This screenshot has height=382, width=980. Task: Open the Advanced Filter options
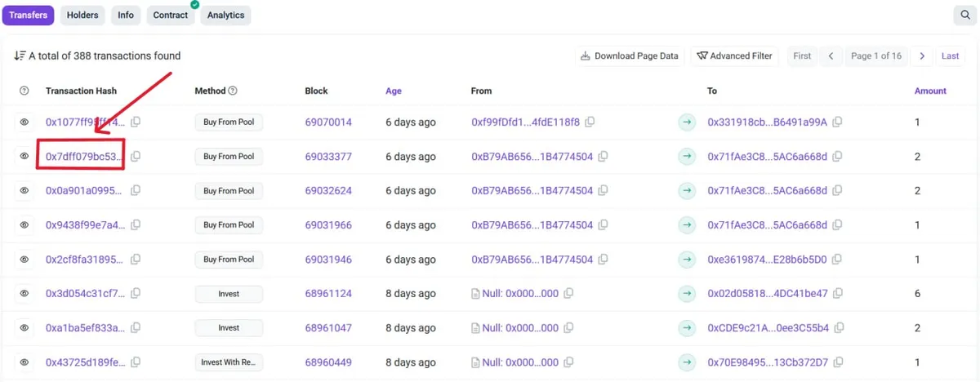[x=734, y=56]
